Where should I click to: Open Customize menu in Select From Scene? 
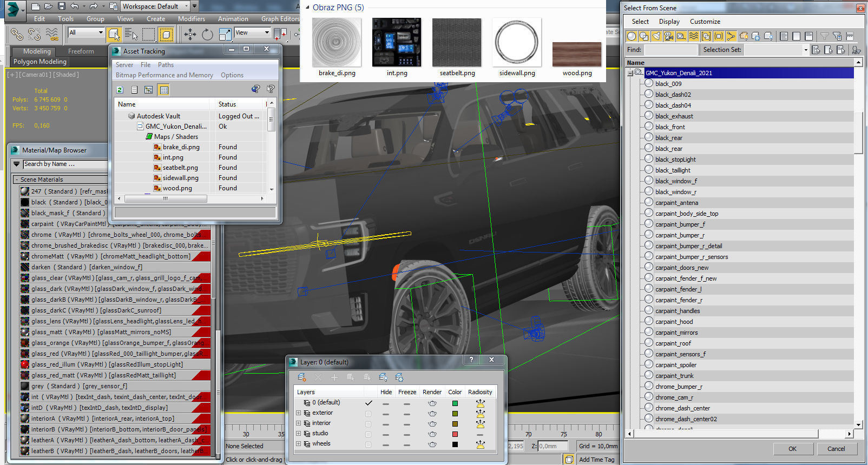(705, 22)
